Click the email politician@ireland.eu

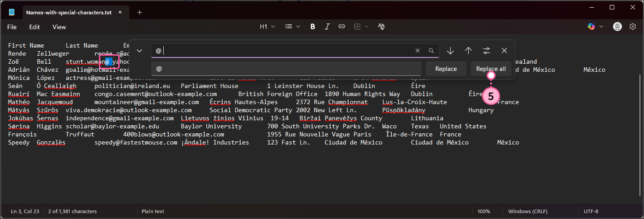pyautogui.click(x=132, y=86)
